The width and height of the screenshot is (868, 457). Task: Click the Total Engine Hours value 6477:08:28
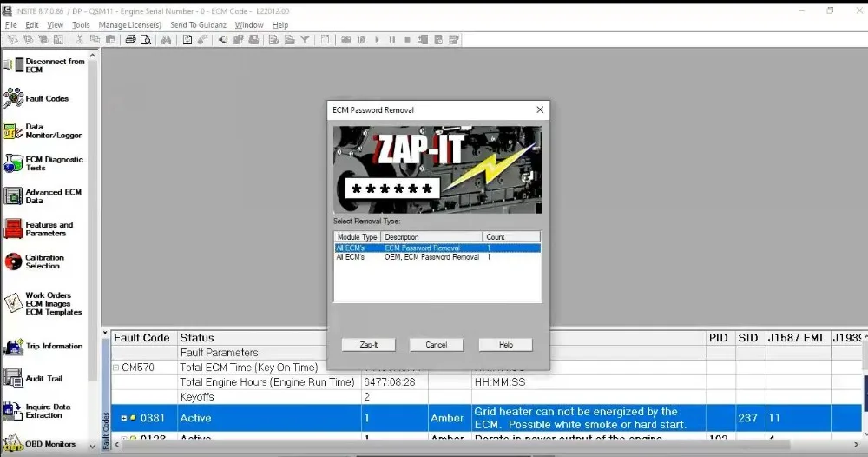(390, 382)
